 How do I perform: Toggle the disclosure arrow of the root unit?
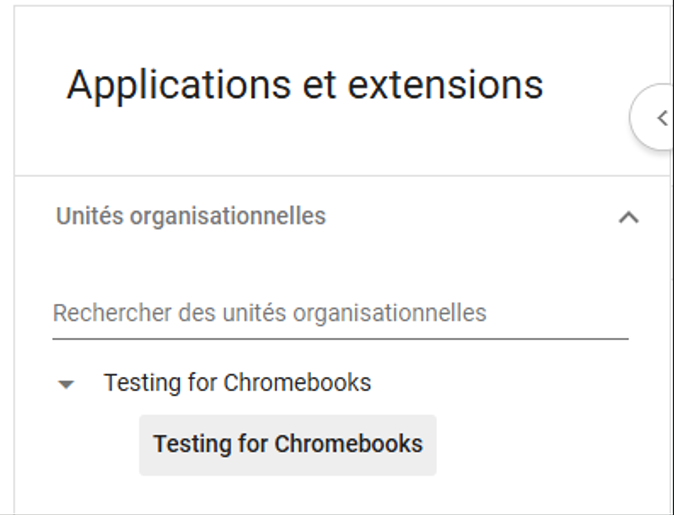click(67, 384)
